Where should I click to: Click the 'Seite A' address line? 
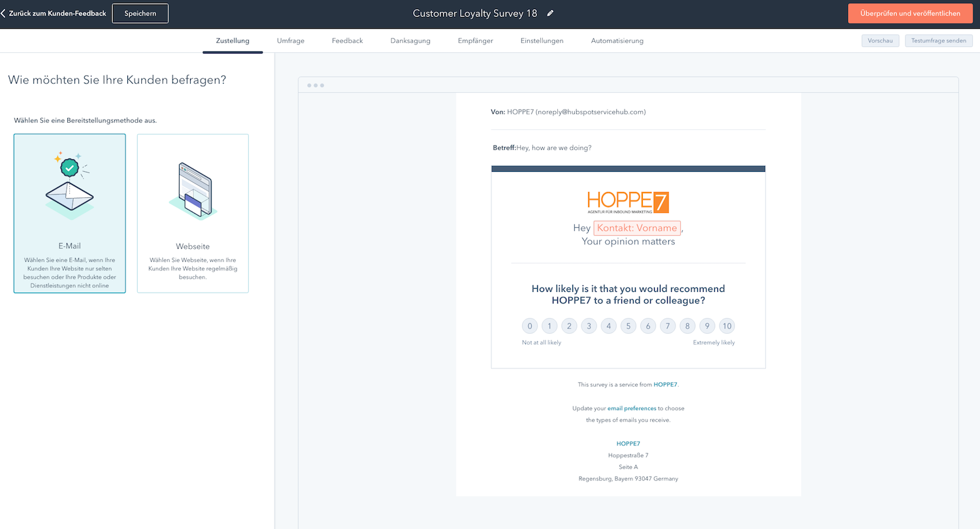coord(629,467)
